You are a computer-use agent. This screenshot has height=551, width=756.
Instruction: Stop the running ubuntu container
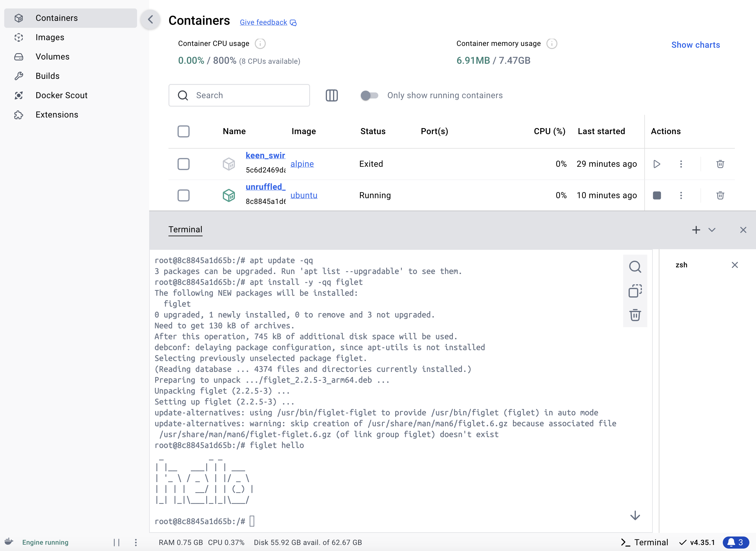coord(657,195)
